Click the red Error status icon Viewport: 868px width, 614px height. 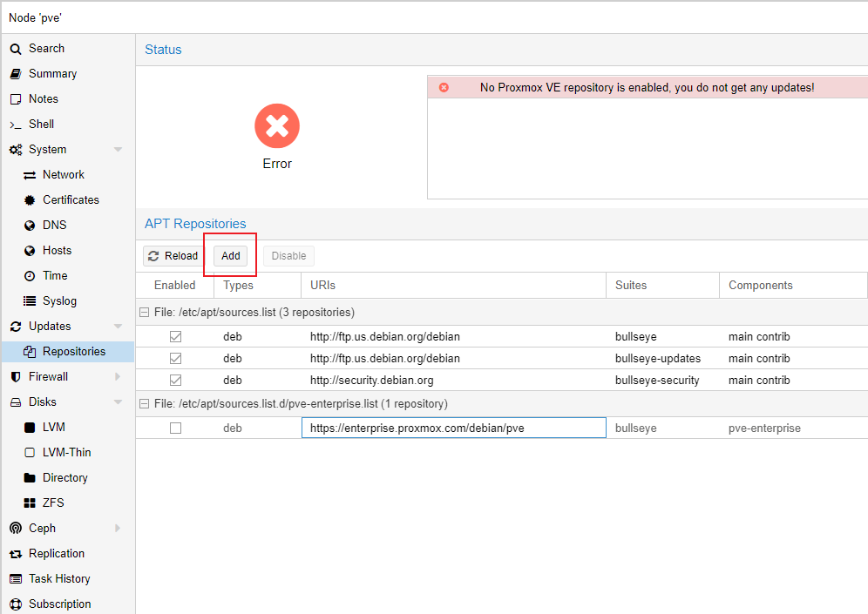[277, 126]
